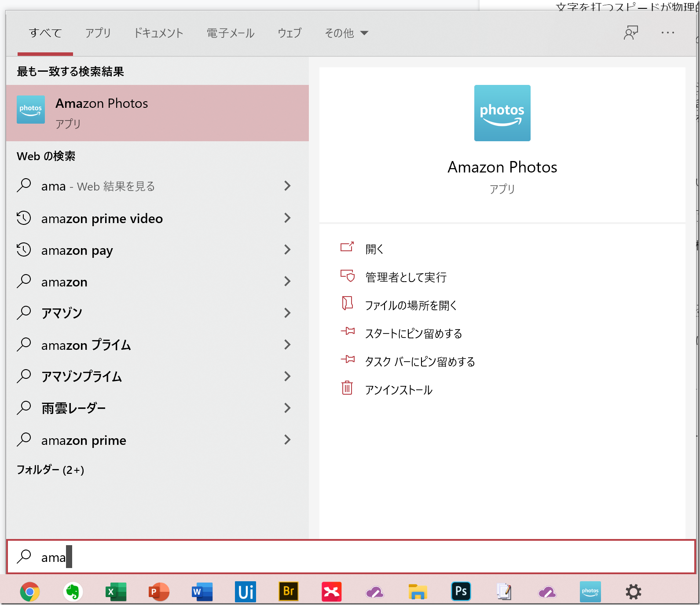Click アンインストール action
The height and width of the screenshot is (605, 700).
coord(399,390)
